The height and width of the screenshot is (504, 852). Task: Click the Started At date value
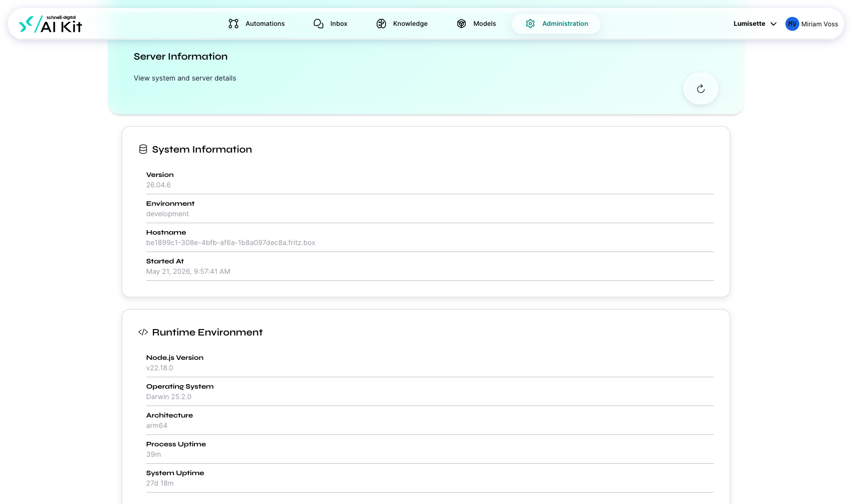coord(188,271)
